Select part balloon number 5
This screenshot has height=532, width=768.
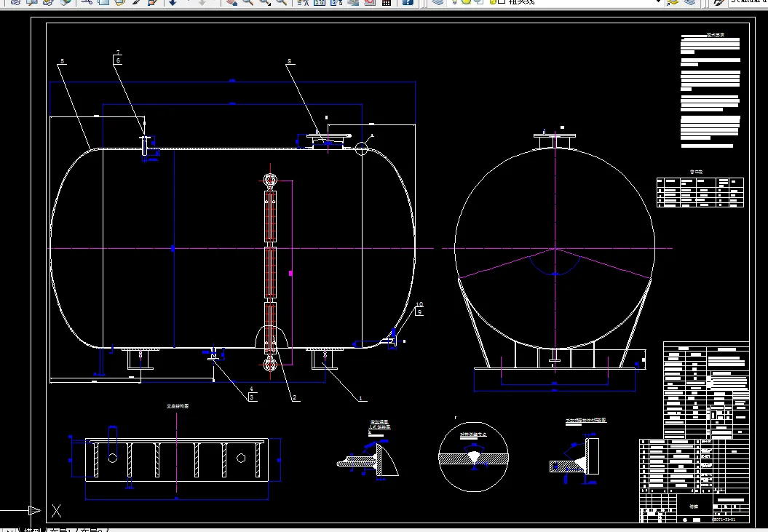(62, 61)
